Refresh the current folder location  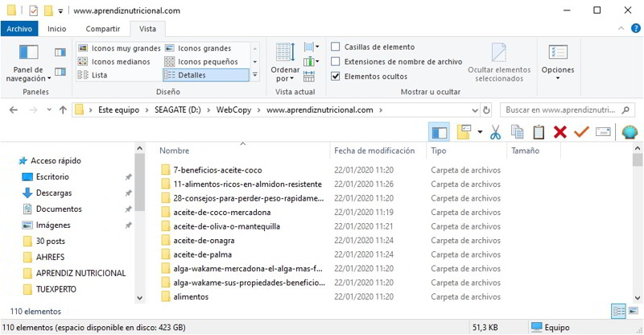486,110
